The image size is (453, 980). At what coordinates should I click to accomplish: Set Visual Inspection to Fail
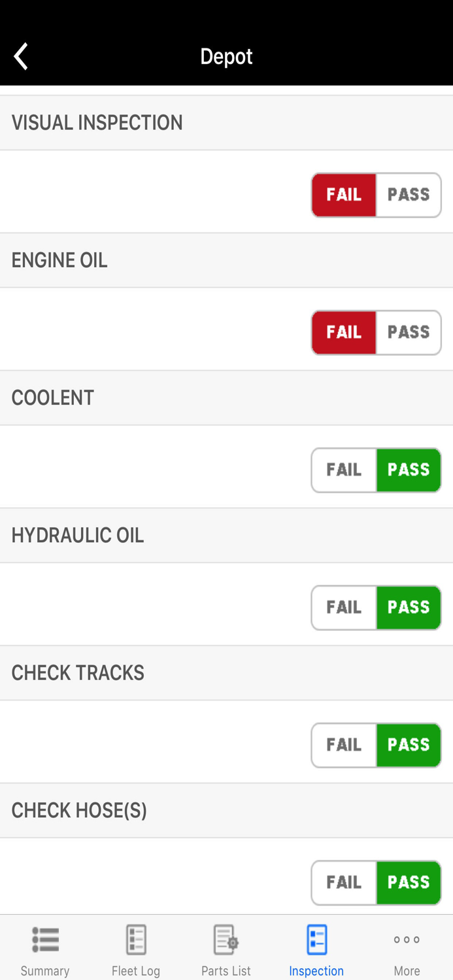click(344, 195)
